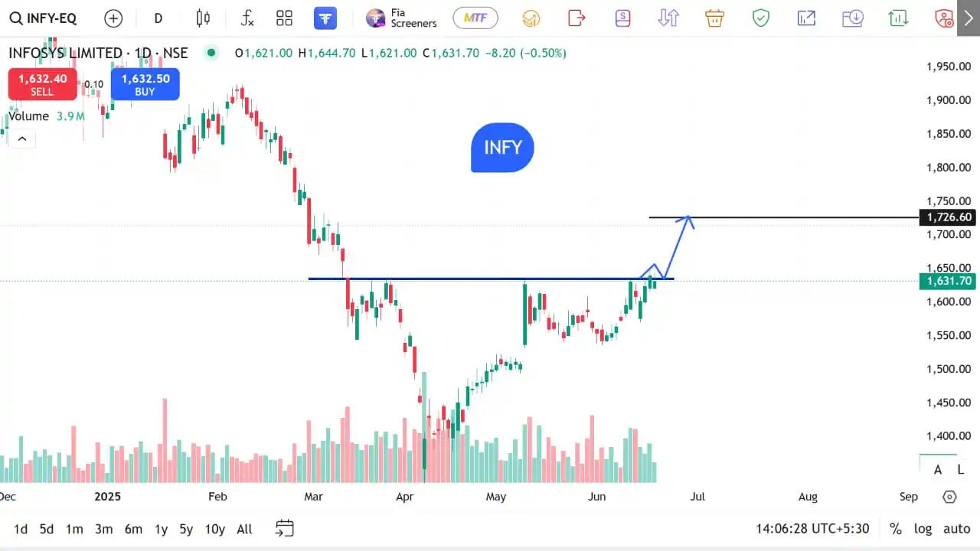
Task: Toggle the A auto-fit button on price axis
Action: tap(938, 470)
